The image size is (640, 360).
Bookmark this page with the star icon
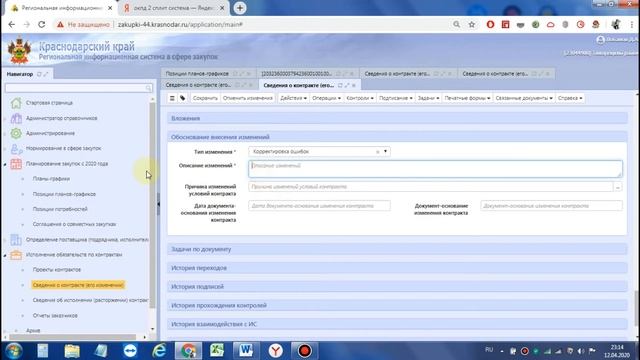point(472,24)
